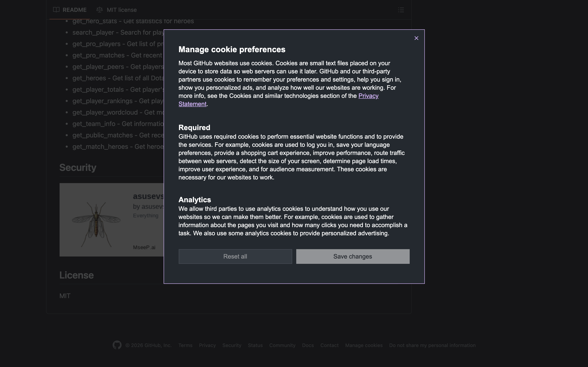The height and width of the screenshot is (367, 588).
Task: Open the Contact footer link
Action: (x=329, y=345)
